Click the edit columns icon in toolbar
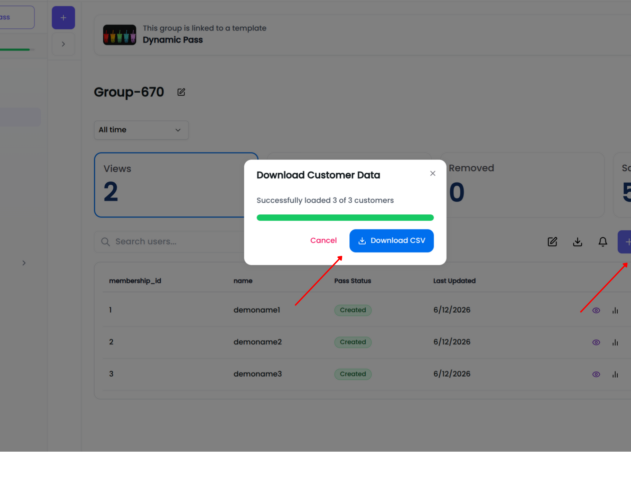The image size is (631, 498). click(552, 241)
